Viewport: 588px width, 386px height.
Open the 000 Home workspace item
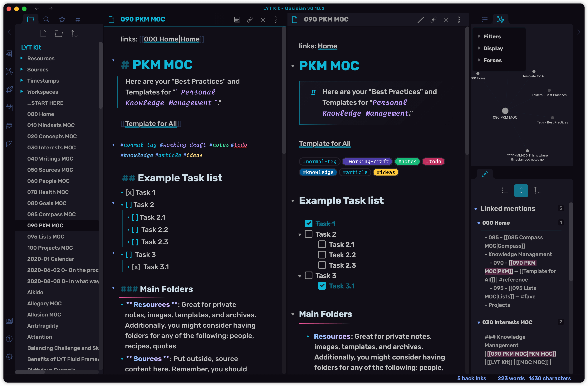coord(40,114)
